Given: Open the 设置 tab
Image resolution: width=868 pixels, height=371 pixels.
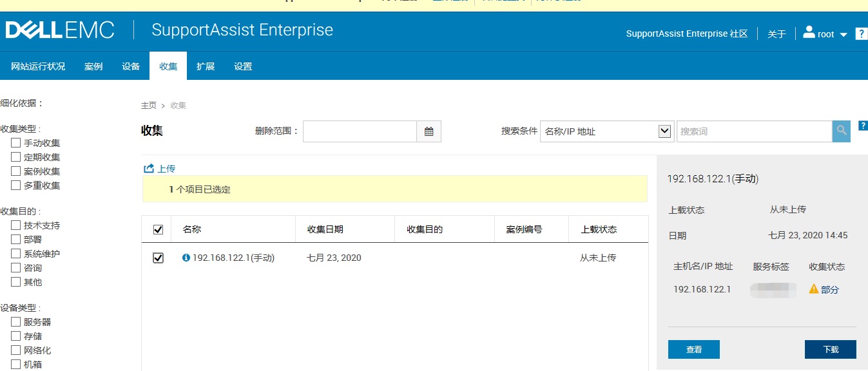Looking at the screenshot, I should (243, 66).
